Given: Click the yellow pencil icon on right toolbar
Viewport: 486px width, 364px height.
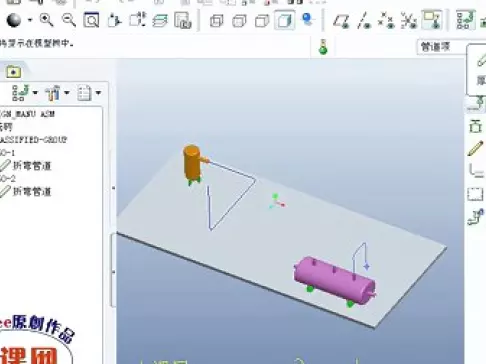Looking at the screenshot, I should point(475,148).
